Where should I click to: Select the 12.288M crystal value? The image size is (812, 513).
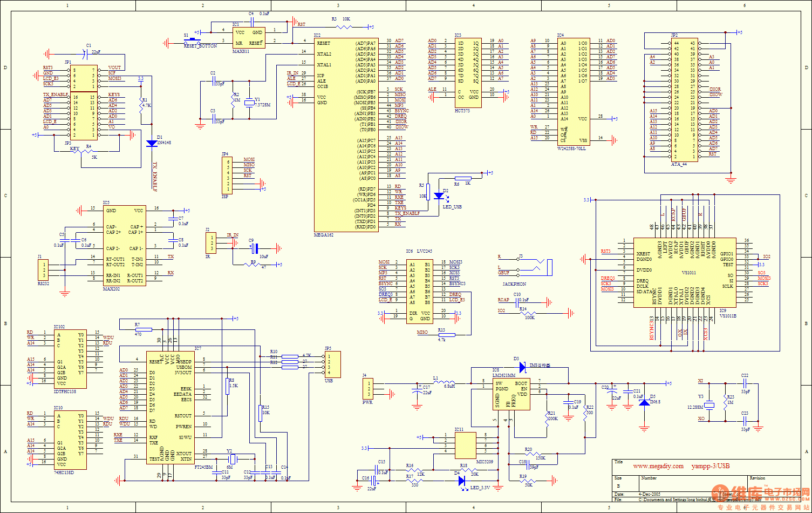(x=696, y=407)
